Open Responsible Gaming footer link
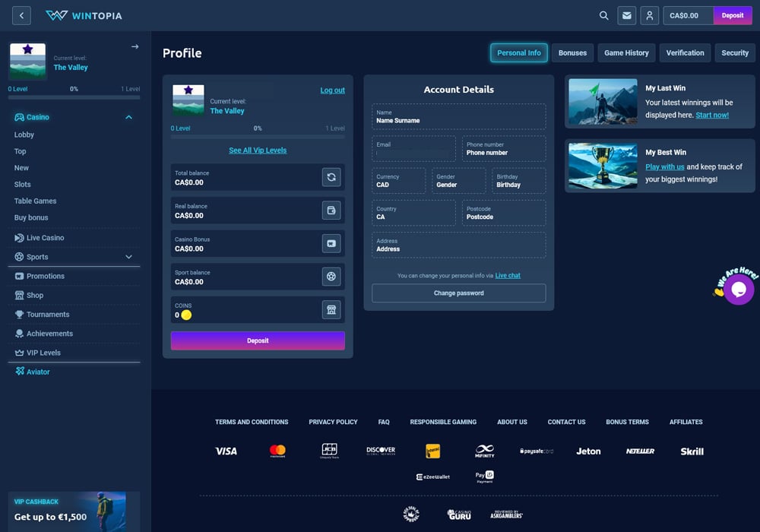 pyautogui.click(x=443, y=422)
